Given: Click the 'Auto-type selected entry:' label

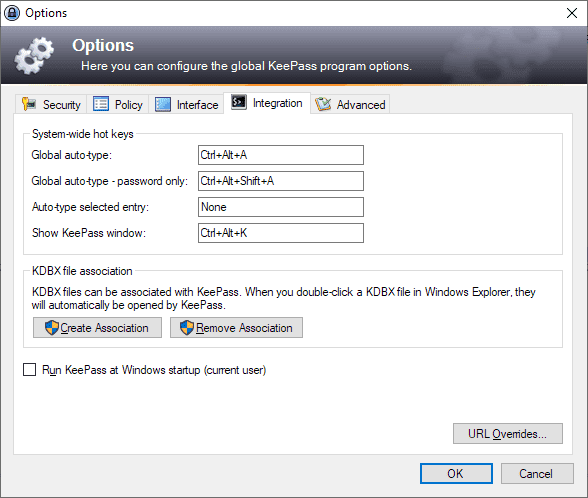Looking at the screenshot, I should click(x=90, y=207).
